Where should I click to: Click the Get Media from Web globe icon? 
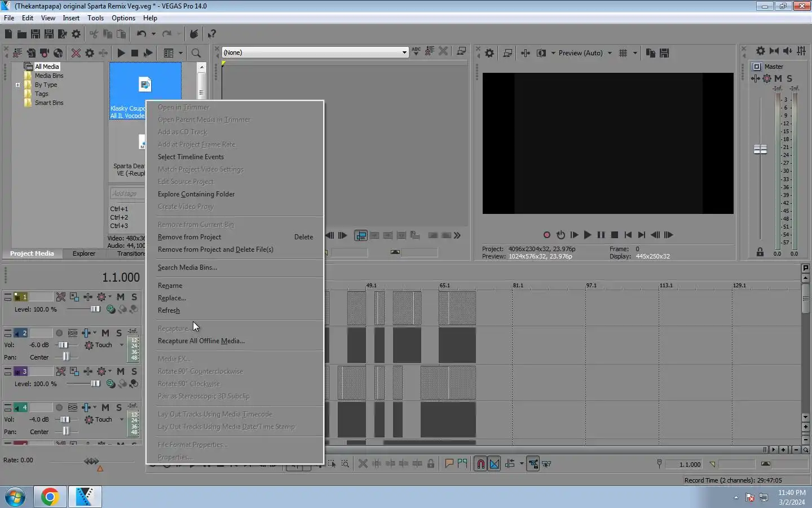click(58, 53)
